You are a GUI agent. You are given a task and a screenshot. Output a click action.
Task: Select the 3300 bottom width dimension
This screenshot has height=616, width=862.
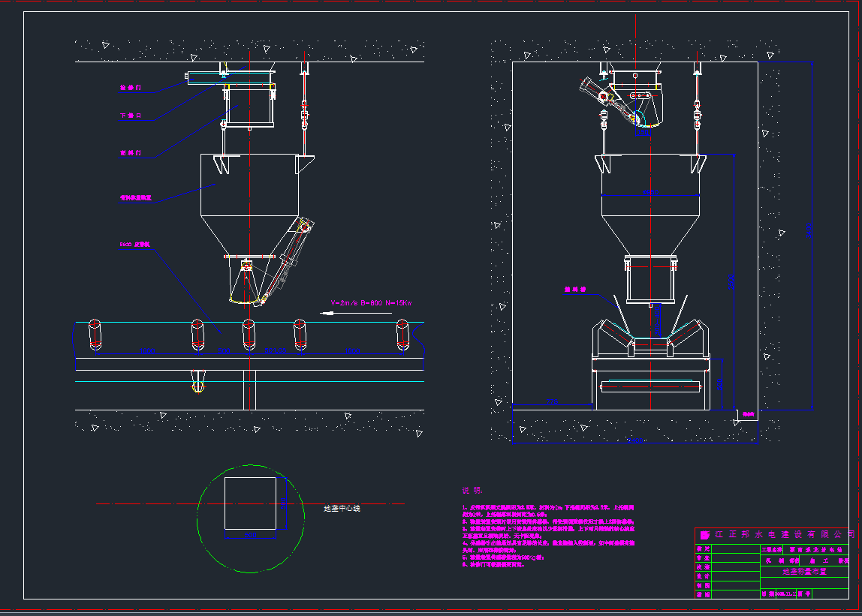click(634, 440)
